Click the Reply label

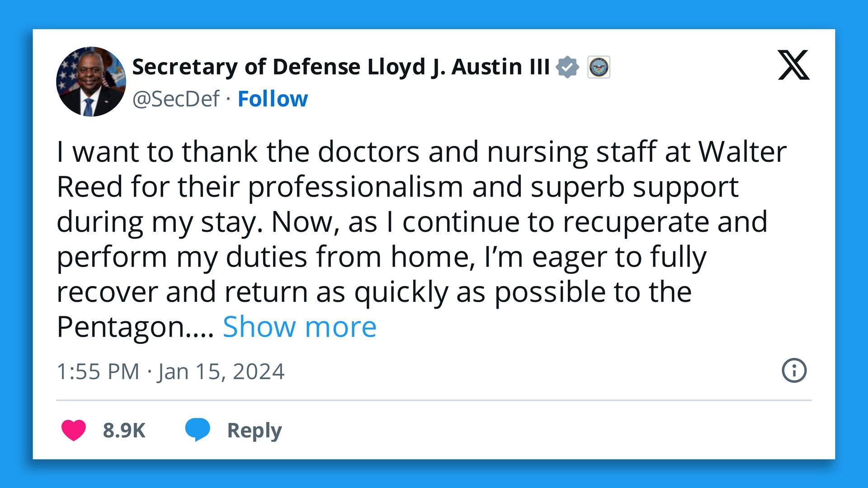click(x=254, y=430)
